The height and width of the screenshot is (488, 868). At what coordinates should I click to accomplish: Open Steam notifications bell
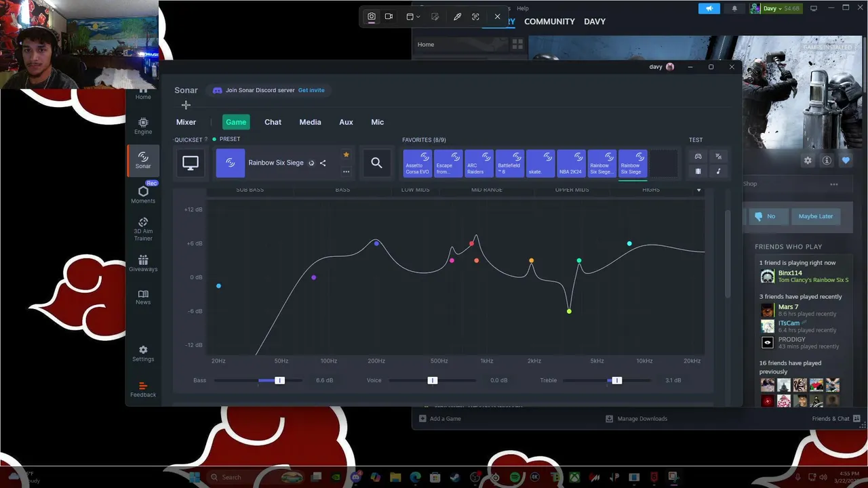click(734, 8)
